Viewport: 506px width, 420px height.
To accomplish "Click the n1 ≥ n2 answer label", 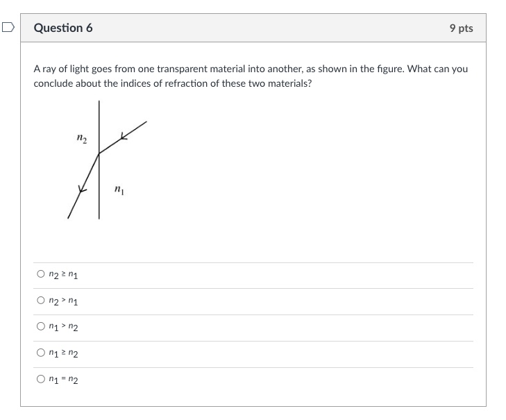I will (x=63, y=353).
